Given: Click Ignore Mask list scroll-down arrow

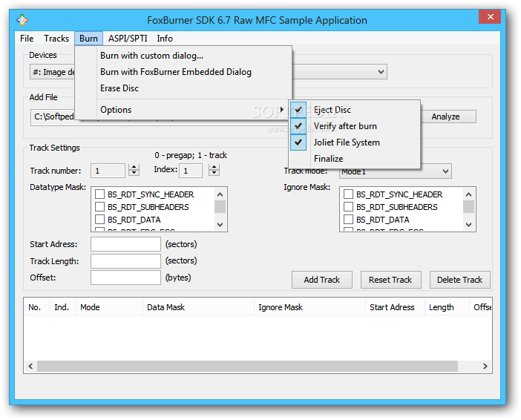Looking at the screenshot, I should pos(469,225).
